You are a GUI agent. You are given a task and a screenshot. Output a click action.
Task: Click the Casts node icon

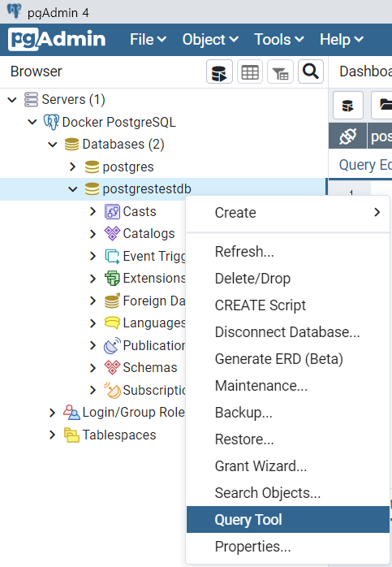click(112, 211)
